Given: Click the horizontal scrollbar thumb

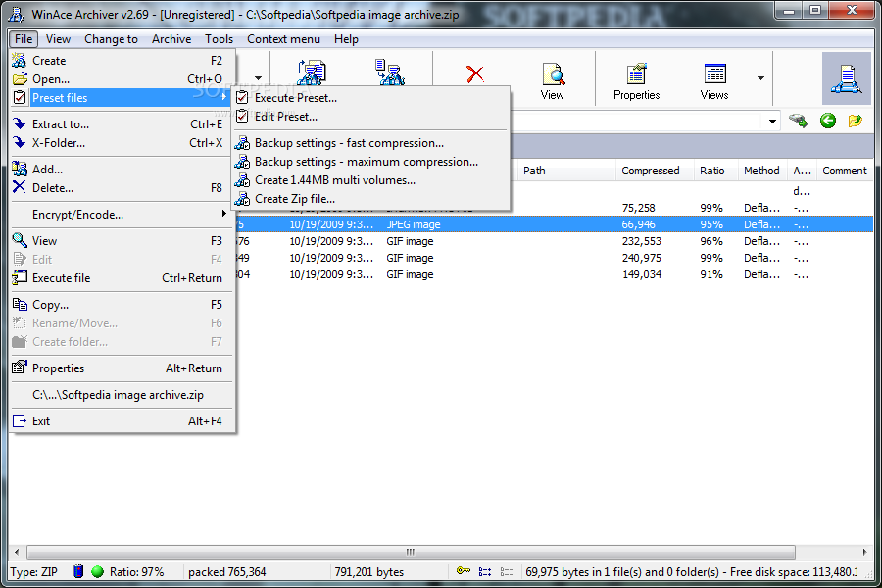Looking at the screenshot, I should click(x=411, y=552).
